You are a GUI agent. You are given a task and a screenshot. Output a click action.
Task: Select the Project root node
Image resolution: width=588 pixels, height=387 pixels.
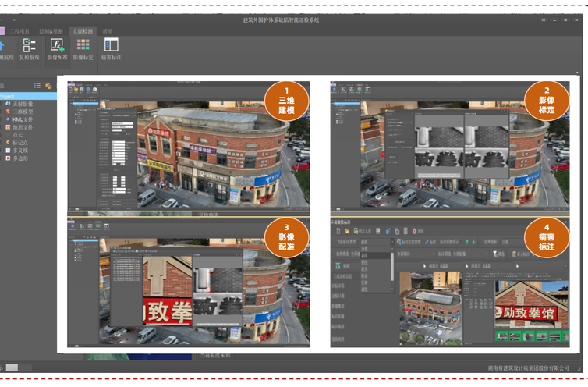[x=28, y=96]
